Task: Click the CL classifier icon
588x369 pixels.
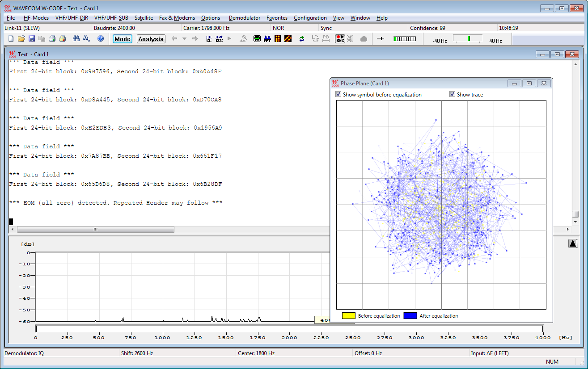Action: tap(209, 39)
